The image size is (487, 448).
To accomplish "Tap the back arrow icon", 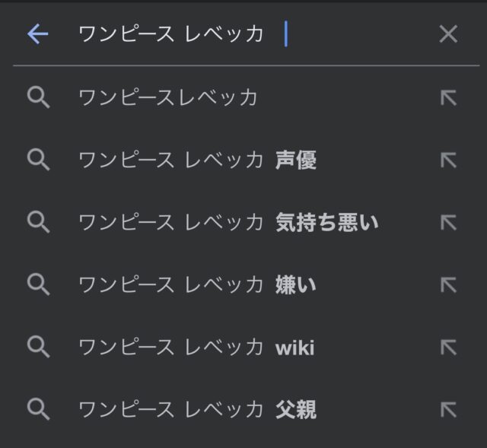I will pyautogui.click(x=37, y=34).
